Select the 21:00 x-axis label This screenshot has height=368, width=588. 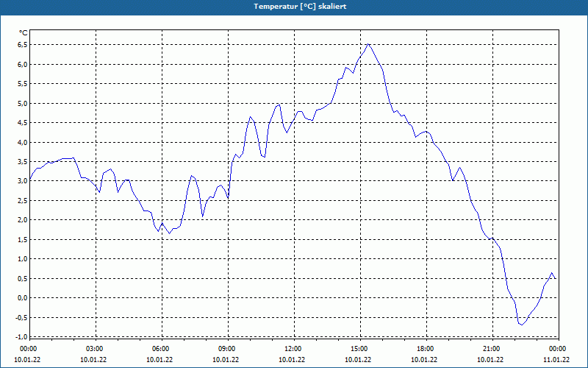coord(492,349)
